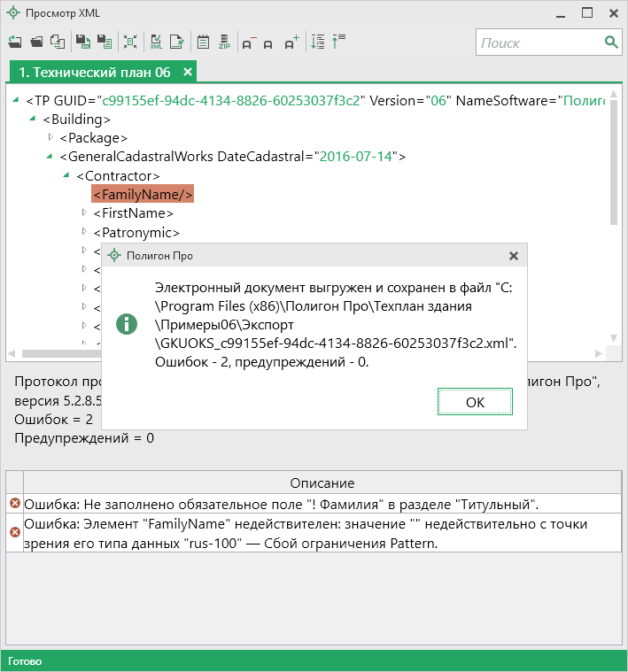This screenshot has height=672, width=628.
Task: Click the sign document icon
Action: (x=177, y=42)
